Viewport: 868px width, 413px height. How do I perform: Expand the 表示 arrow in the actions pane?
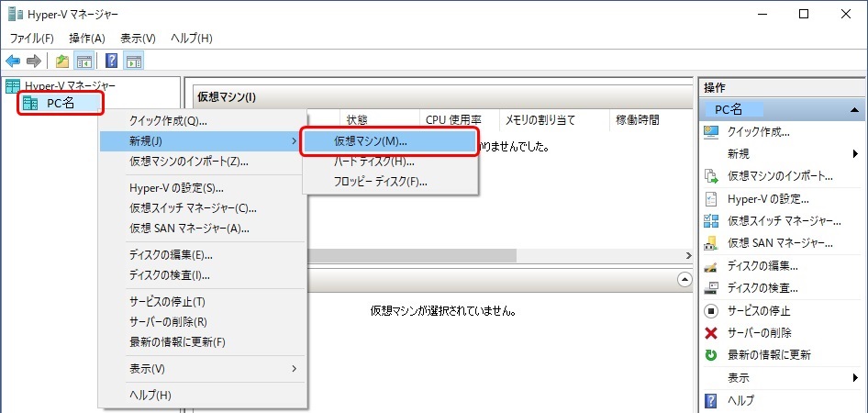(856, 378)
